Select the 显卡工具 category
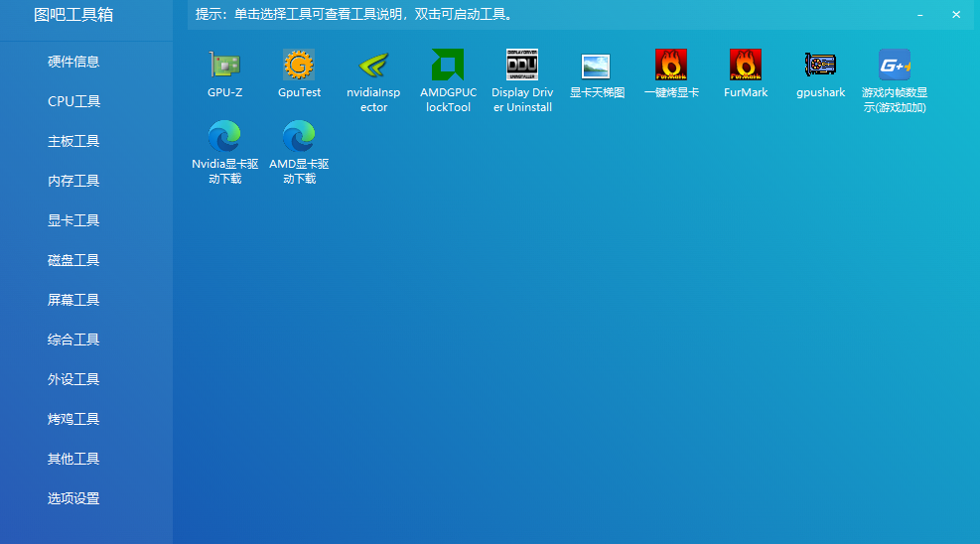 click(73, 220)
